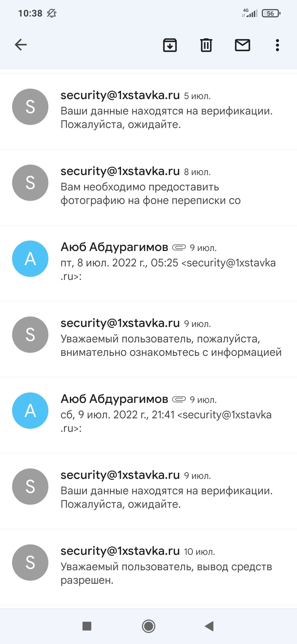Tap the back arrow in the toolbar
The width and height of the screenshot is (297, 644).
coord(21,45)
